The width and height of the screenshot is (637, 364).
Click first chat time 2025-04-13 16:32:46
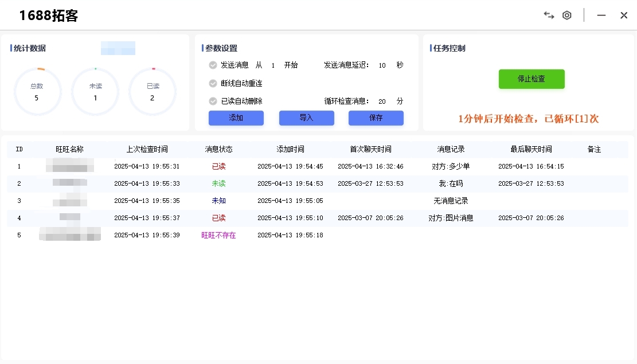[370, 167]
